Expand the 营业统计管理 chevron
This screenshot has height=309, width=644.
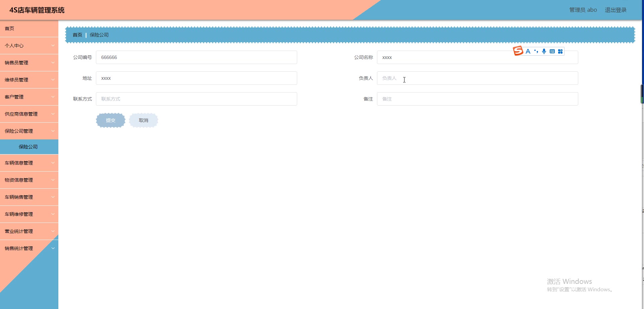pos(53,231)
